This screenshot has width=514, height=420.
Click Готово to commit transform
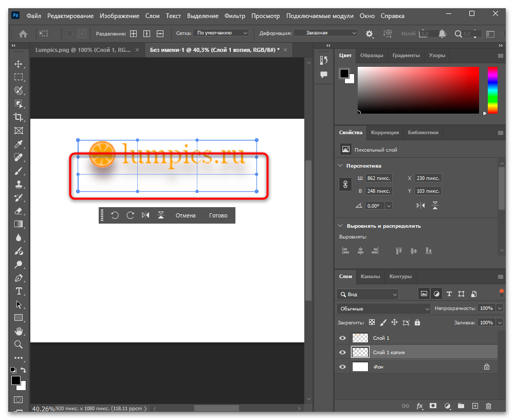[x=218, y=215]
